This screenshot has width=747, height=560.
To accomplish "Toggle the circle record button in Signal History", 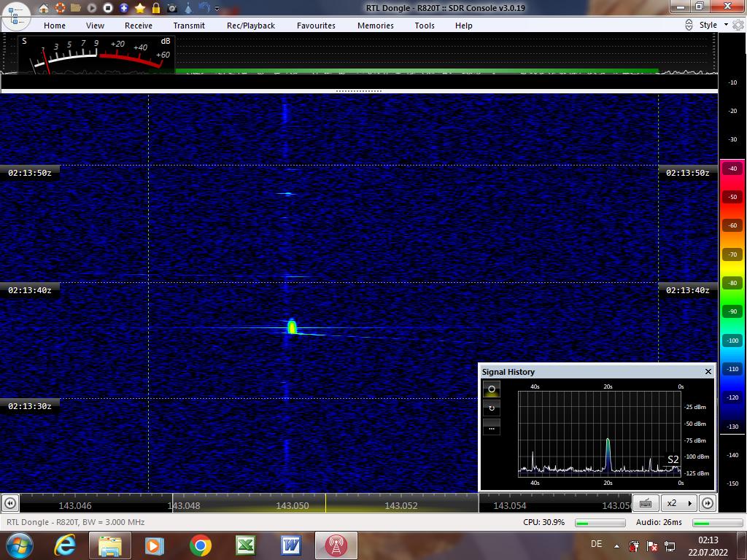I will (x=492, y=389).
